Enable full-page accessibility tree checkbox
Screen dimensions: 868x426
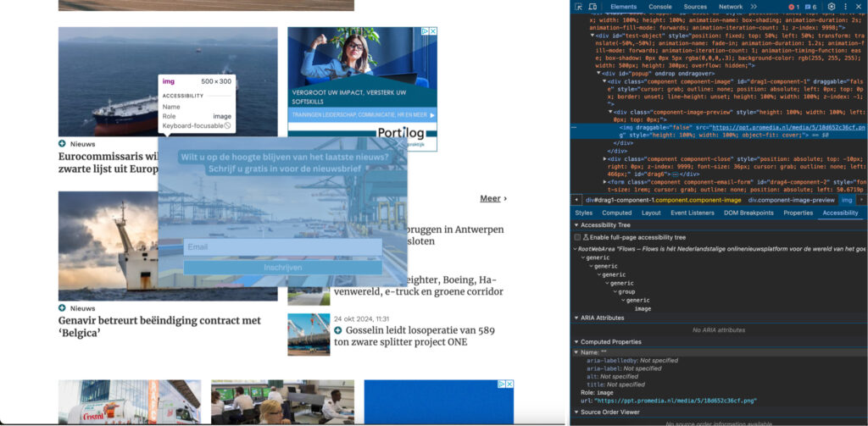[x=577, y=237]
